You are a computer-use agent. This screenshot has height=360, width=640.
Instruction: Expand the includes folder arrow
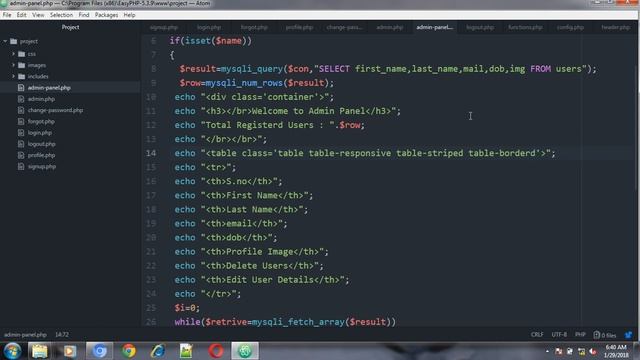[13, 76]
